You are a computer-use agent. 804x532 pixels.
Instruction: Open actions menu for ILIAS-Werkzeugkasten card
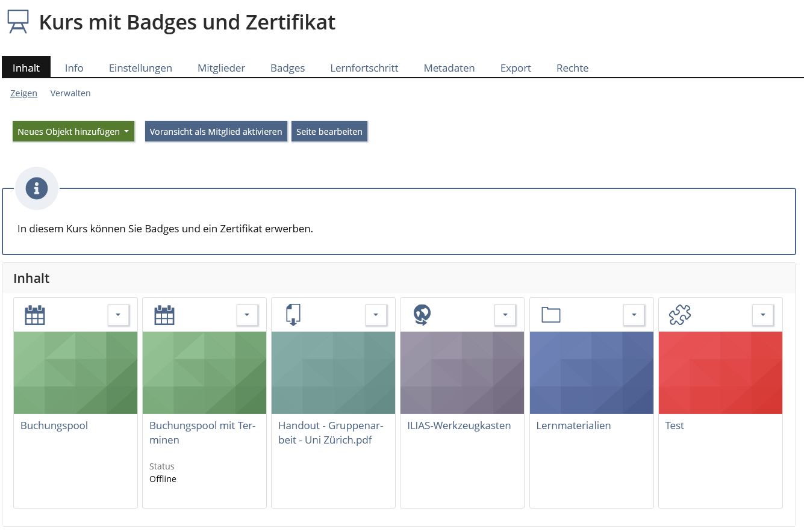point(505,315)
